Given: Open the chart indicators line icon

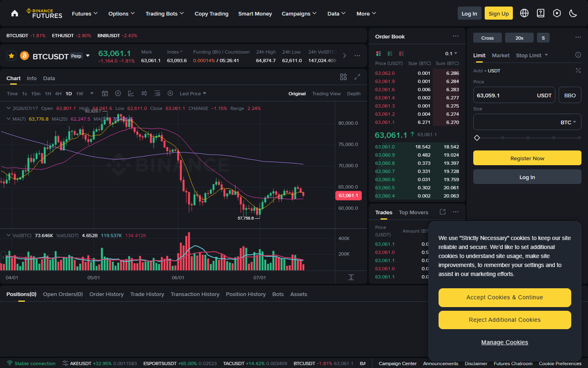Looking at the screenshot, I should point(131,94).
